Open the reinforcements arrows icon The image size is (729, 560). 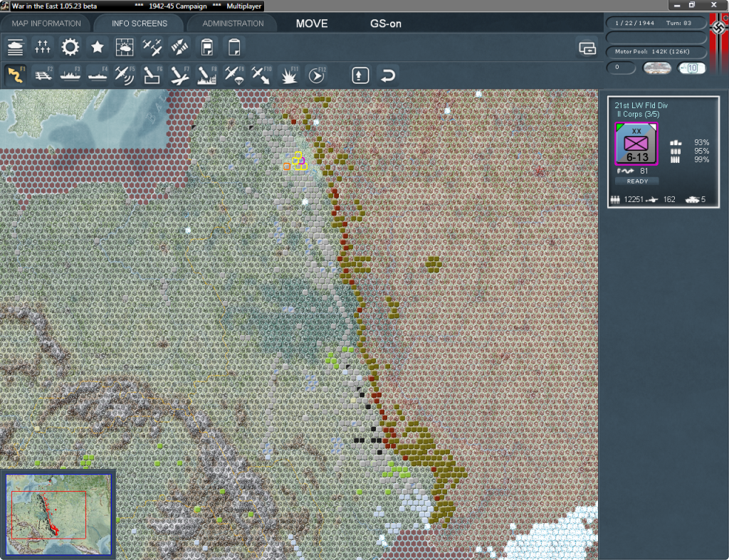tap(179, 47)
